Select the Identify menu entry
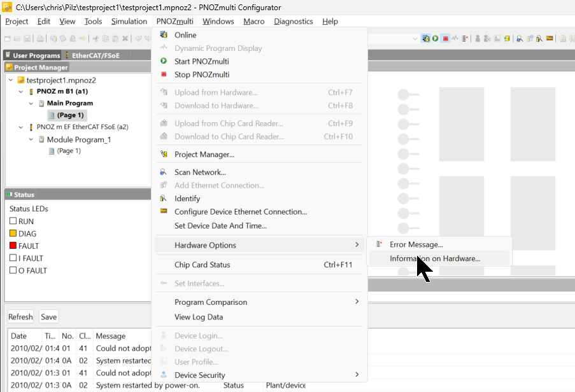This screenshot has width=575, height=392. 259,199
